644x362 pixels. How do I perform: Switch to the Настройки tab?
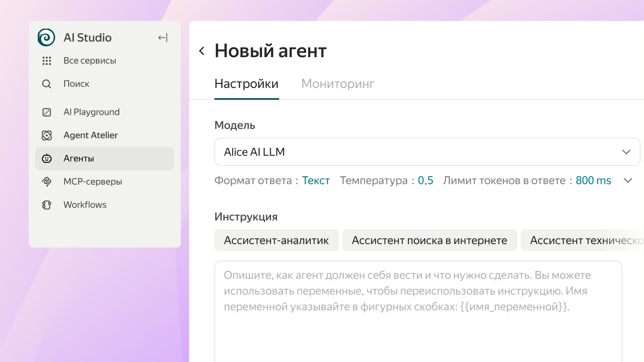[x=247, y=84]
